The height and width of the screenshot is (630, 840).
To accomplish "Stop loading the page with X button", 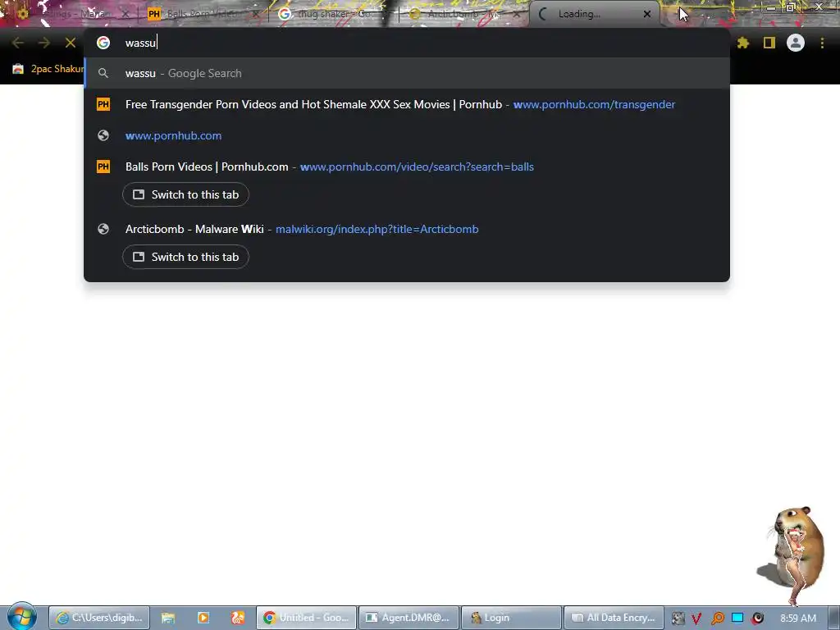I will tap(71, 43).
